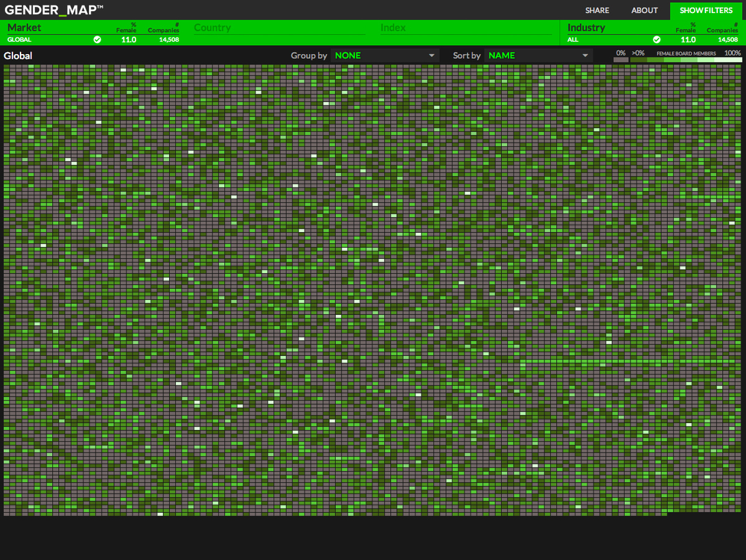Toggle the GLOBAL market checkmark

[97, 40]
